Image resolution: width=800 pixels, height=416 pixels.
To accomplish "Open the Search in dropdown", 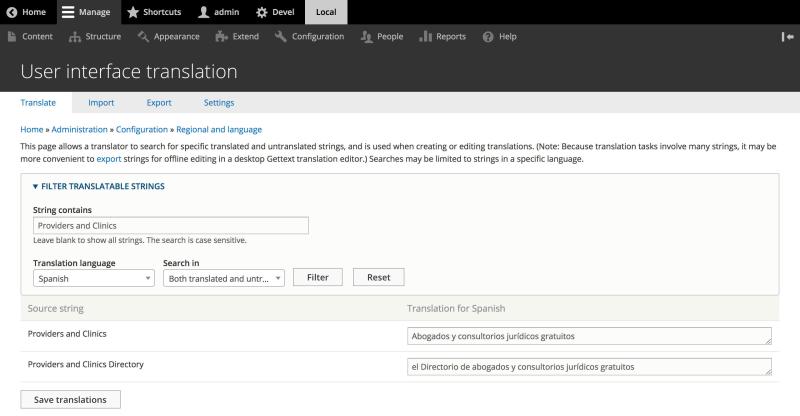I will pos(224,279).
